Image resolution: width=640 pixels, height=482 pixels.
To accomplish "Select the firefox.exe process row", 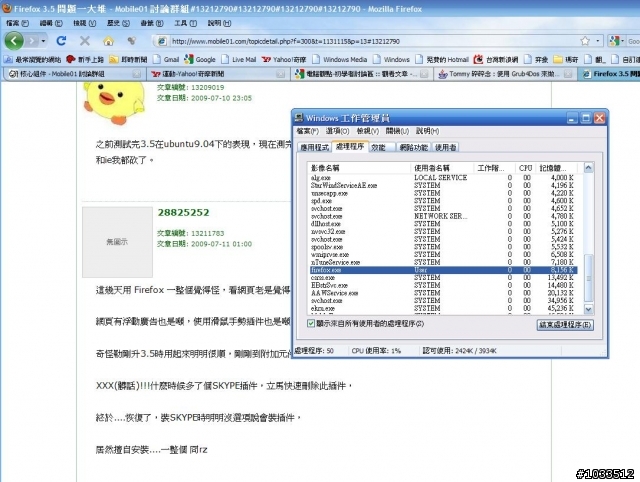I will coord(443,270).
